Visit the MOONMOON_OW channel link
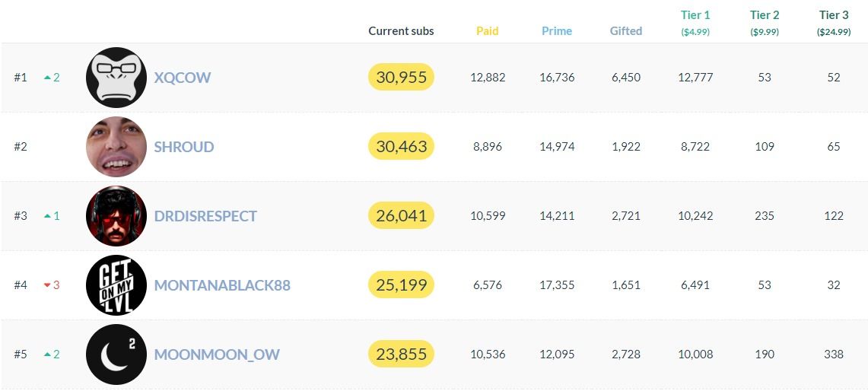 [x=217, y=354]
